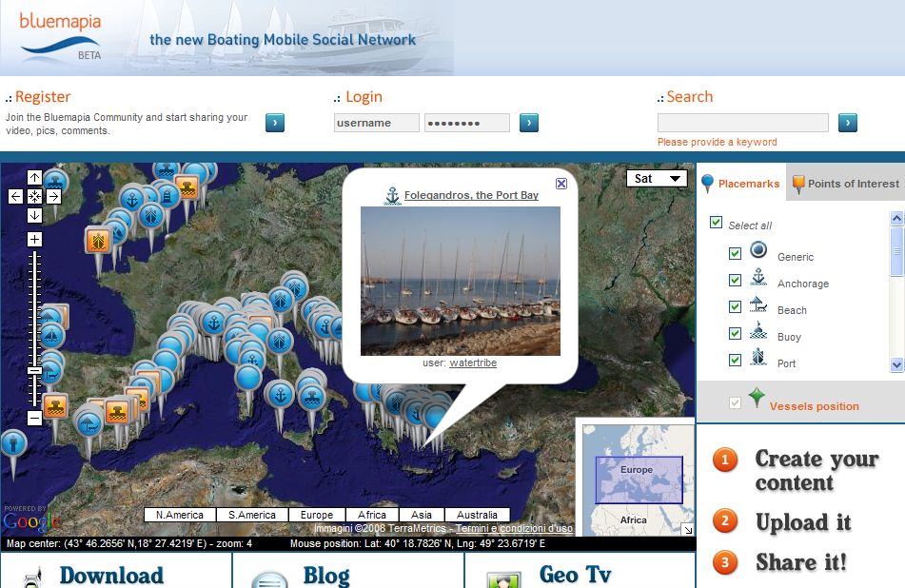The image size is (905, 588).
Task: Zoom out with the minus button
Action: 34,418
